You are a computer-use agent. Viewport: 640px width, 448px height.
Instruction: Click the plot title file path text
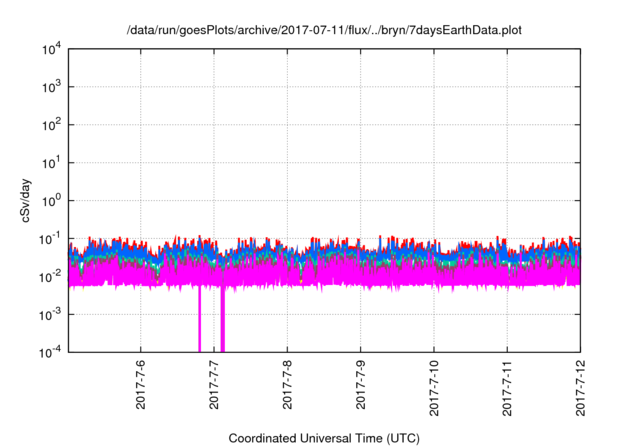(x=324, y=30)
